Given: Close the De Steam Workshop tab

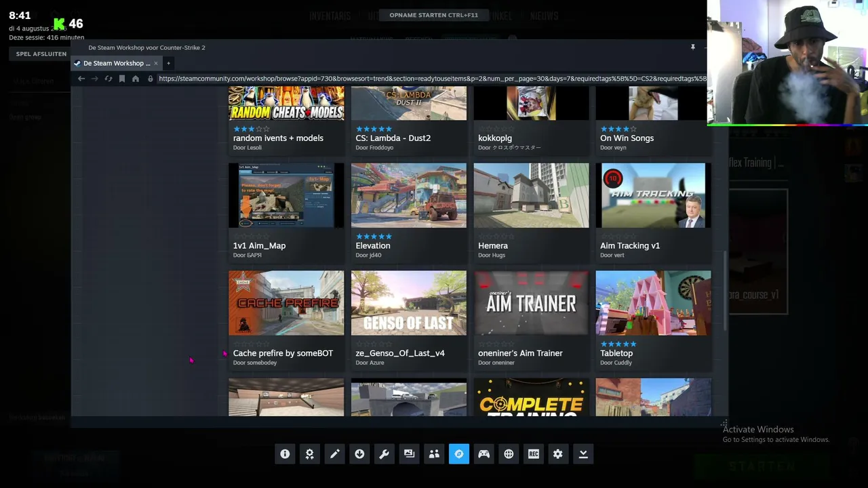Looking at the screenshot, I should pyautogui.click(x=155, y=63).
